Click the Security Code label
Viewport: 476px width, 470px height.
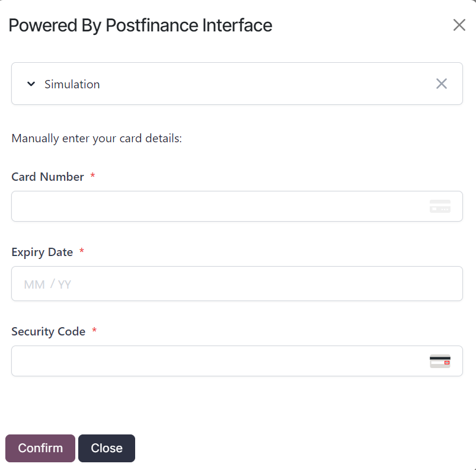click(49, 331)
